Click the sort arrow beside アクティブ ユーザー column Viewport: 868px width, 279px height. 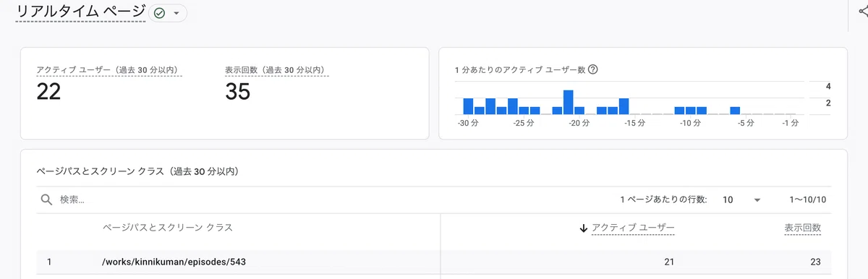coord(583,228)
